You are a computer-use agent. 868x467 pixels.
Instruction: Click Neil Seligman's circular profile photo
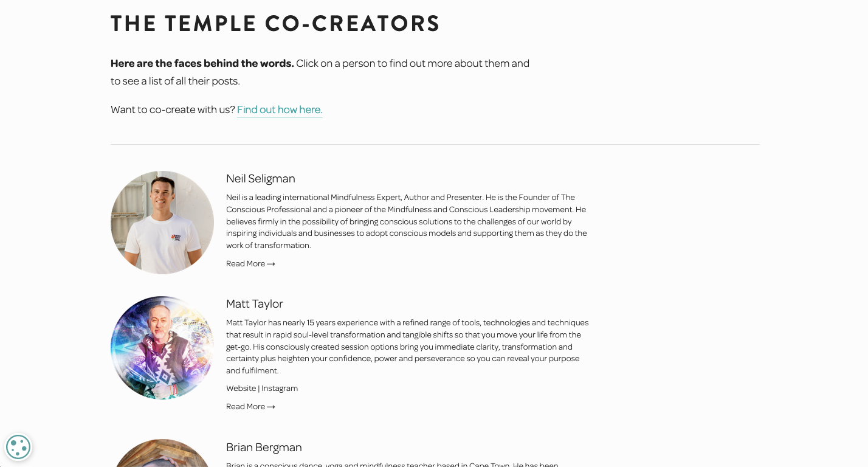point(162,223)
